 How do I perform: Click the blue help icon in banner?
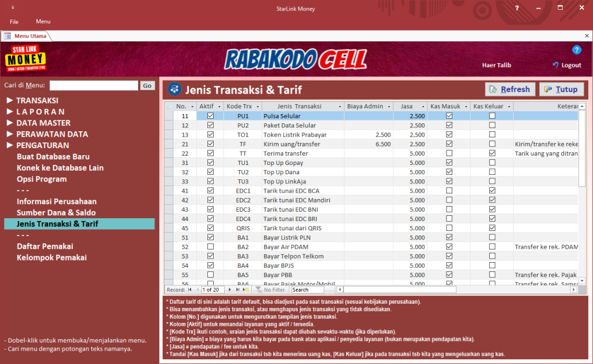point(576,50)
